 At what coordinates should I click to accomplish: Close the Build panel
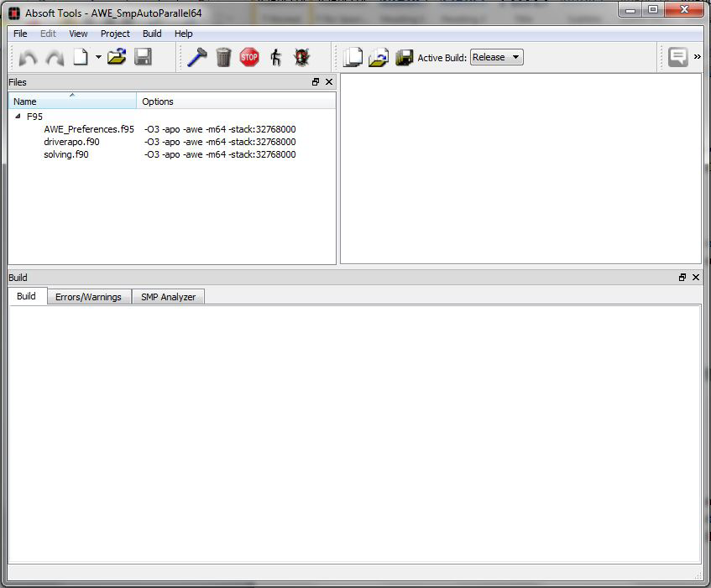pyautogui.click(x=696, y=278)
